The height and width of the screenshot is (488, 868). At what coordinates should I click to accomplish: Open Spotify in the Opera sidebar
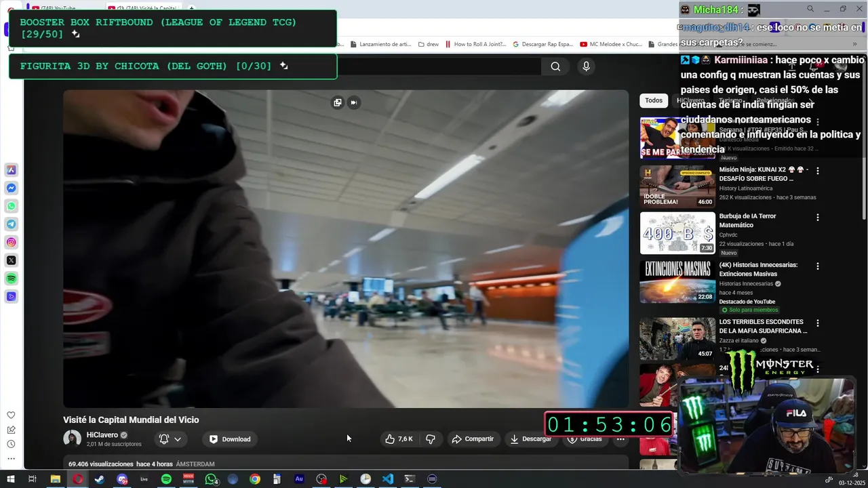(x=12, y=279)
